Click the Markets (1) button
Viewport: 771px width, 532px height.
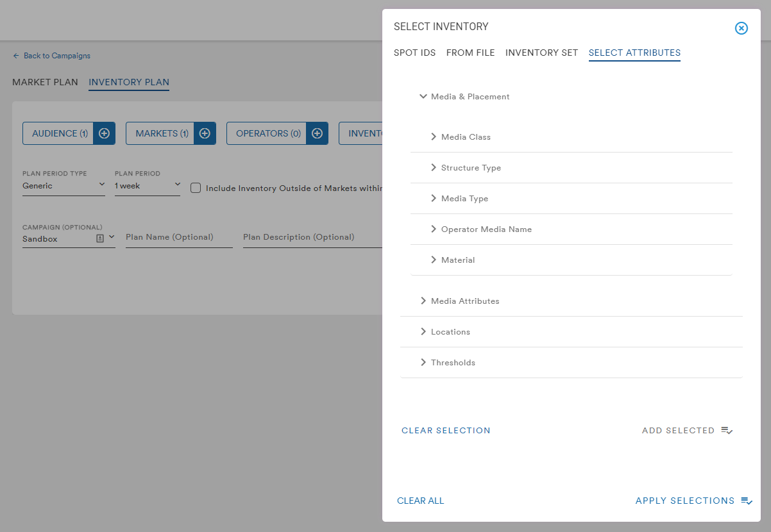(x=161, y=133)
